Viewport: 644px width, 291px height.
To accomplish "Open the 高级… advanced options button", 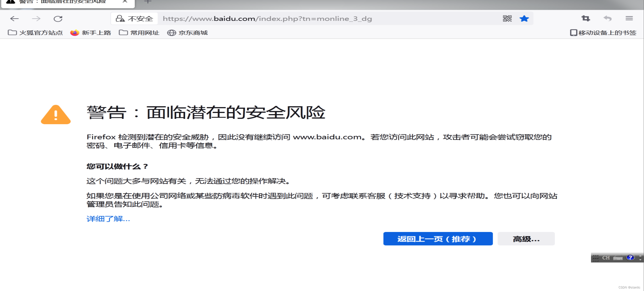I will (x=526, y=239).
